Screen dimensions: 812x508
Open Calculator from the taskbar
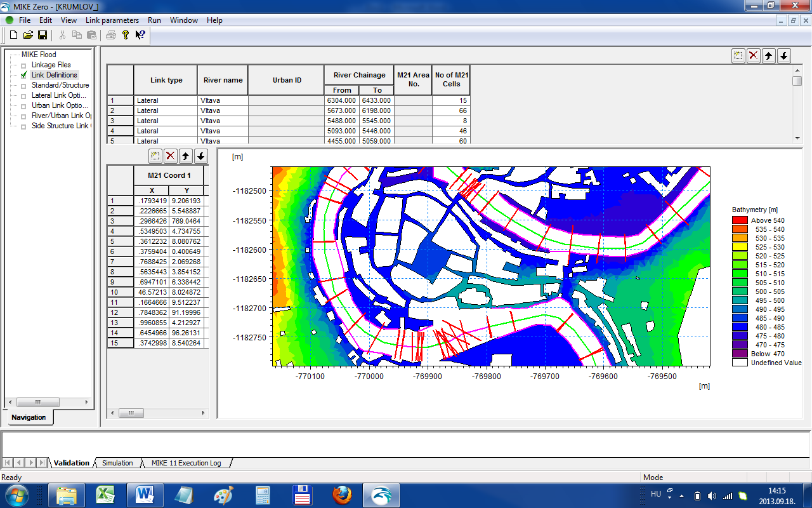click(x=263, y=495)
